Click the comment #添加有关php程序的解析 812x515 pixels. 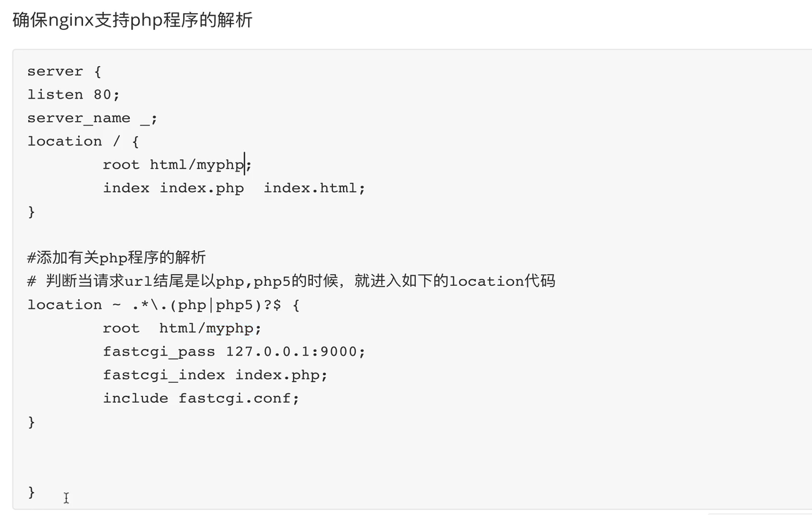[117, 257]
